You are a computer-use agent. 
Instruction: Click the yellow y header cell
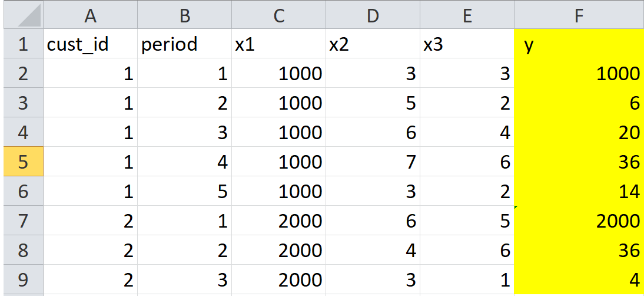click(x=579, y=45)
